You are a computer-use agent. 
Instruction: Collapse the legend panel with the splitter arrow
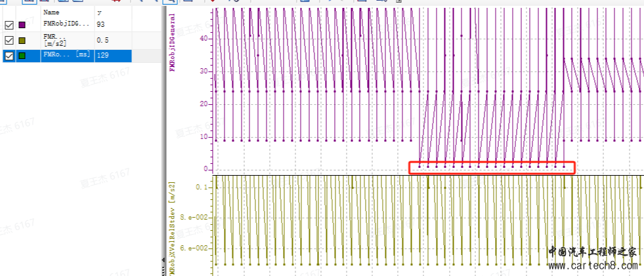pos(163,260)
